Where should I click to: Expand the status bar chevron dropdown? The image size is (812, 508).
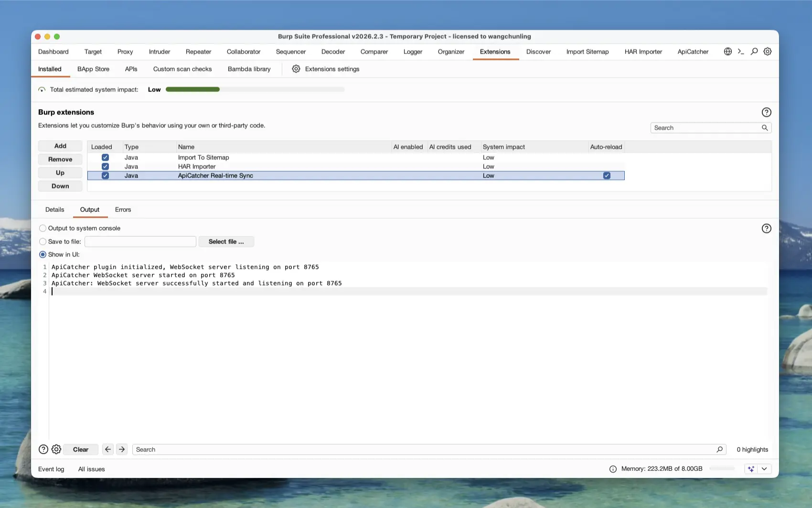pyautogui.click(x=764, y=469)
